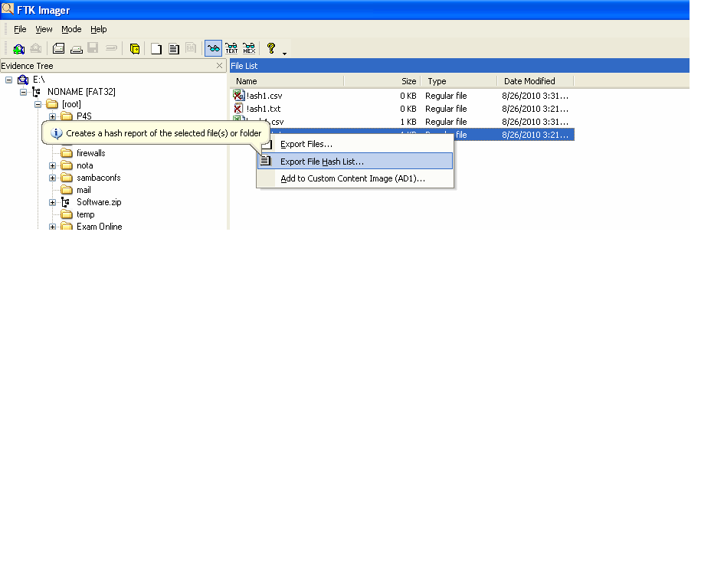Click the blank page Export Files toolbar icon
This screenshot has width=701, height=588.
click(156, 48)
